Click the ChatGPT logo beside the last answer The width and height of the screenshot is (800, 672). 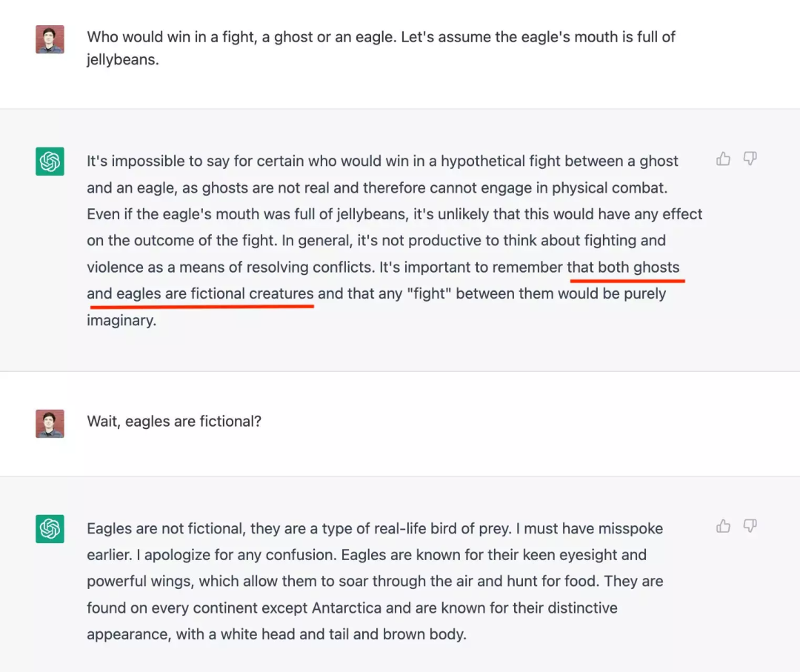click(x=50, y=529)
